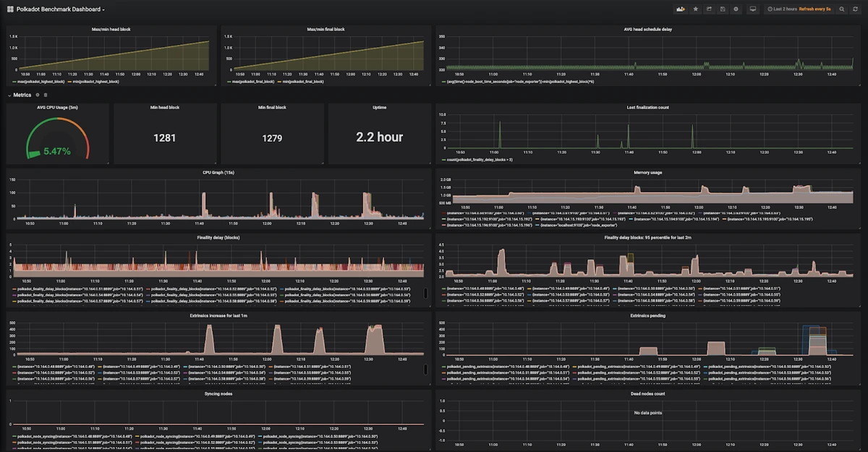The height and width of the screenshot is (452, 868).
Task: Click the Finality delay legend scrollbar
Action: pos(425,293)
